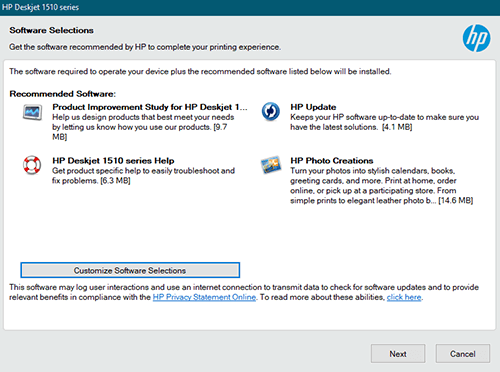This screenshot has height=372, width=500.
Task: Open the HP Privacy Statement Online link
Action: pyautogui.click(x=204, y=297)
